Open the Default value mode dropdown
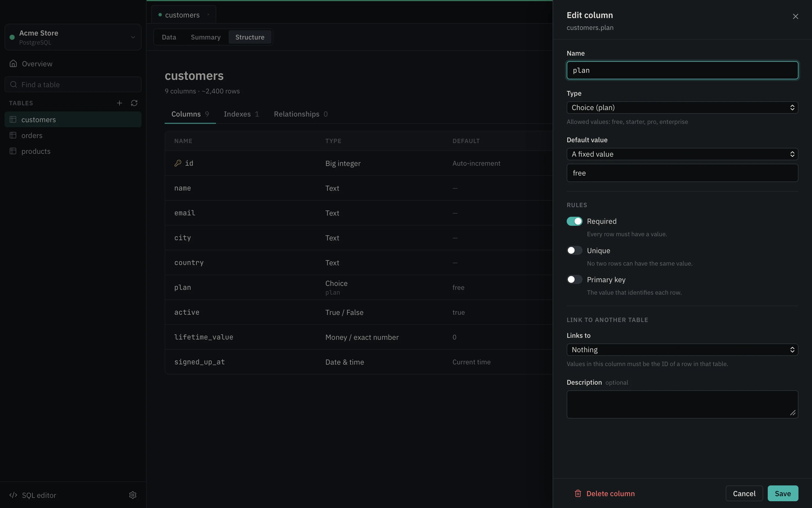Viewport: 812px width, 508px height. [x=682, y=154]
